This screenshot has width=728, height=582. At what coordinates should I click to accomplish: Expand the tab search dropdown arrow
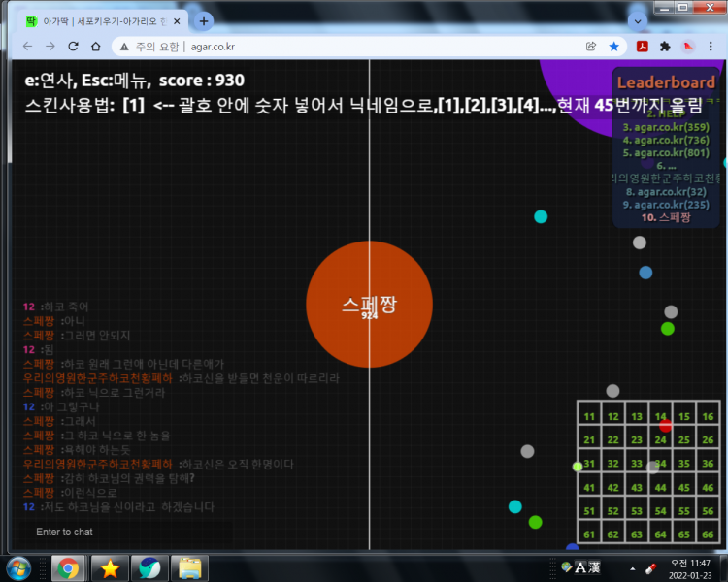click(638, 21)
